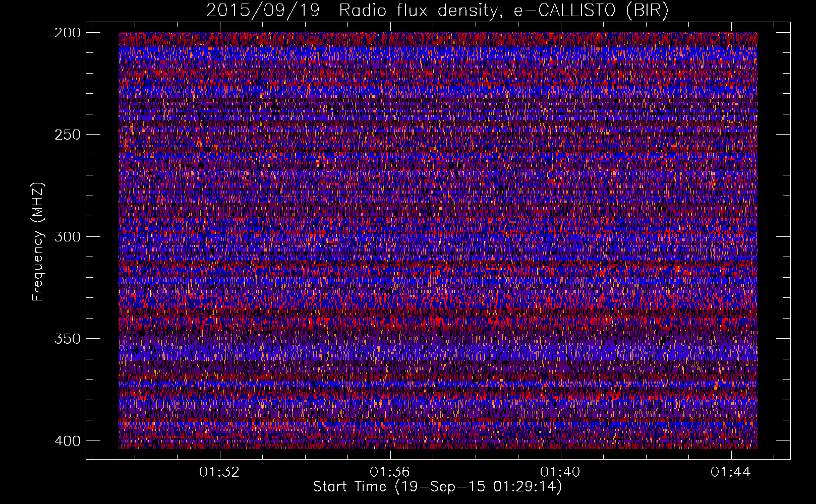Click the 400 frequency tick label

click(67, 440)
